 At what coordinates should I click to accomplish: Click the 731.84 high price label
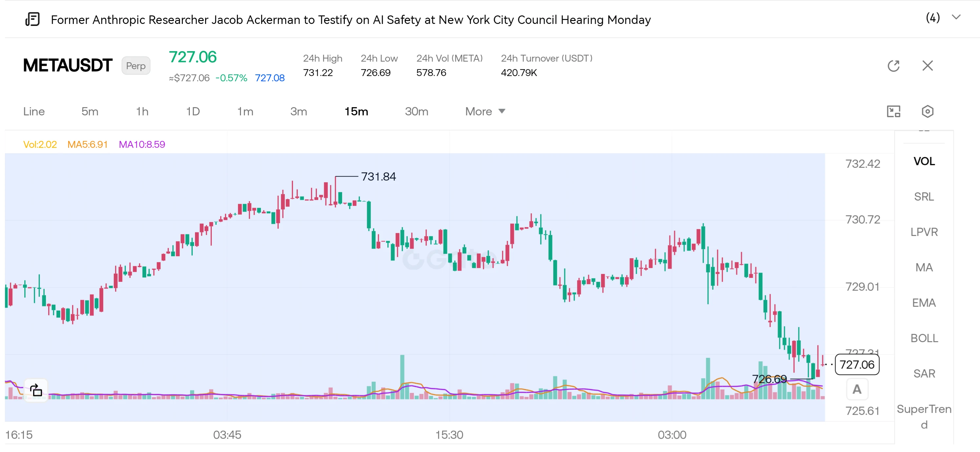pyautogui.click(x=378, y=177)
